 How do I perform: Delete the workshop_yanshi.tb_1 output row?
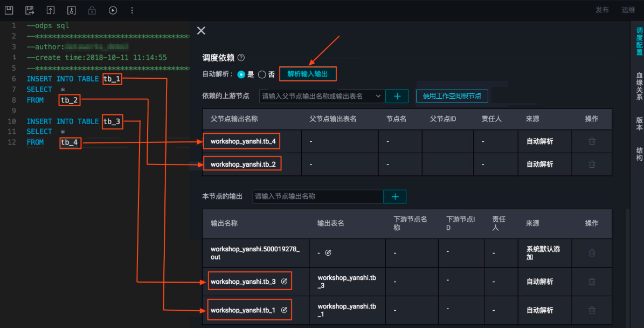tap(592, 310)
